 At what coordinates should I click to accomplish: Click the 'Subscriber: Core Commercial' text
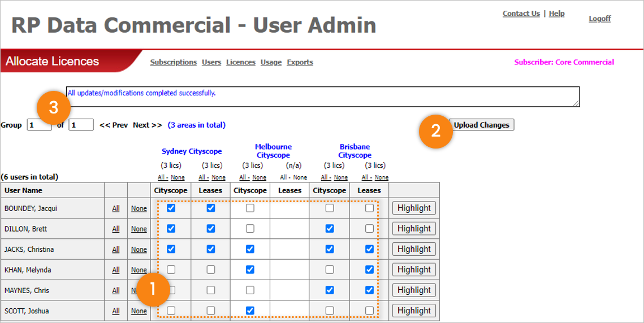coord(564,62)
